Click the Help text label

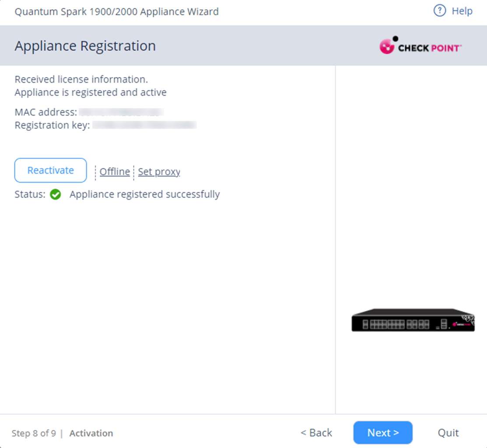point(462,11)
